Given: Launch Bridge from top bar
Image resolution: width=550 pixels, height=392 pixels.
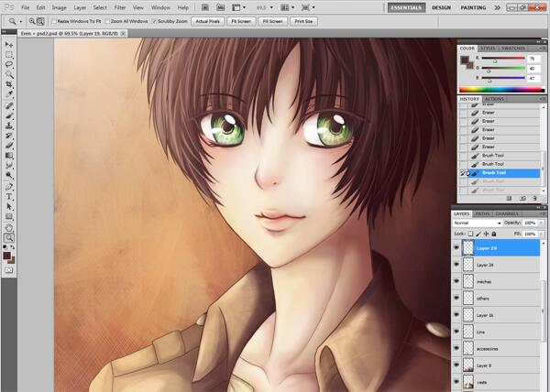Looking at the screenshot, I should (205, 7).
